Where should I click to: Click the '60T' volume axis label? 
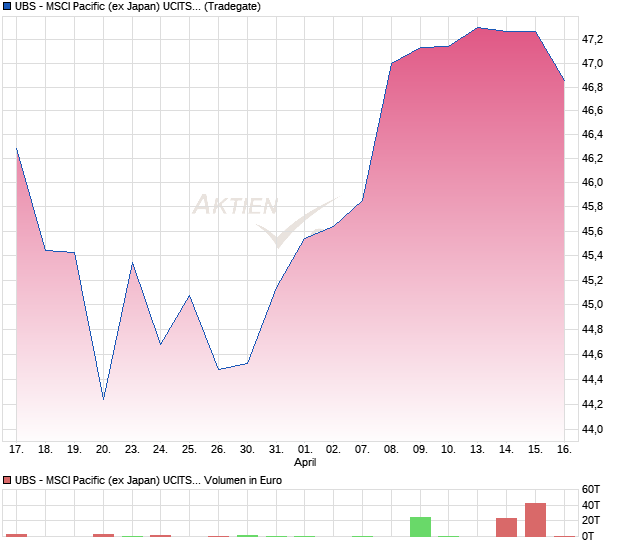pyautogui.click(x=591, y=489)
